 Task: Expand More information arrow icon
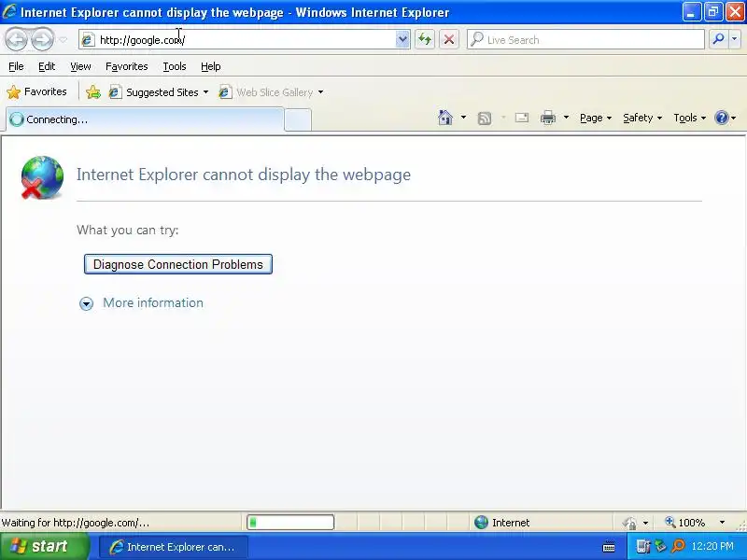tap(86, 303)
